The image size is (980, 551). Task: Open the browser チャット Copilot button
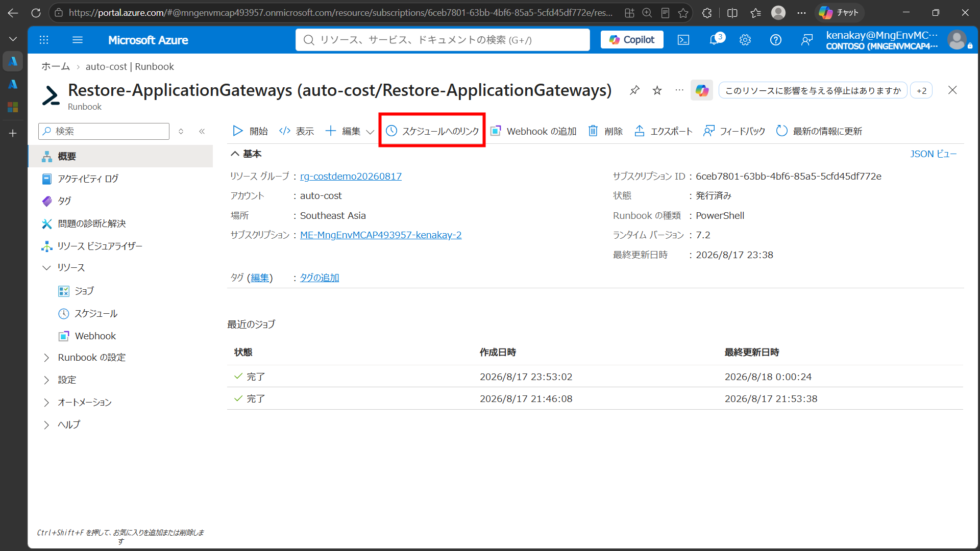[x=839, y=13]
